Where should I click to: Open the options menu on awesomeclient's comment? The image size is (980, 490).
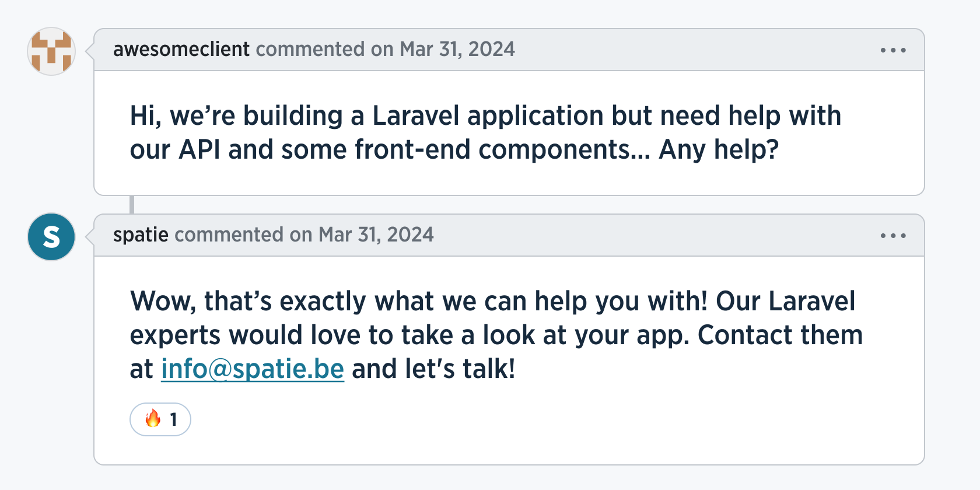893,50
